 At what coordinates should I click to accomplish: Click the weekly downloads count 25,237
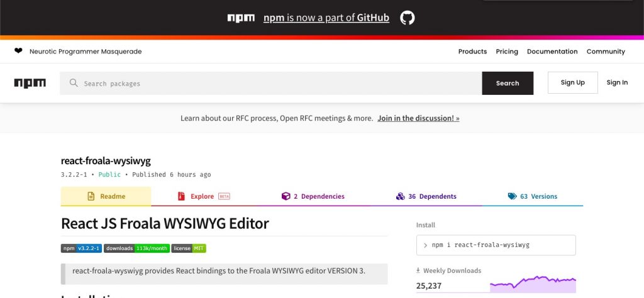point(429,285)
